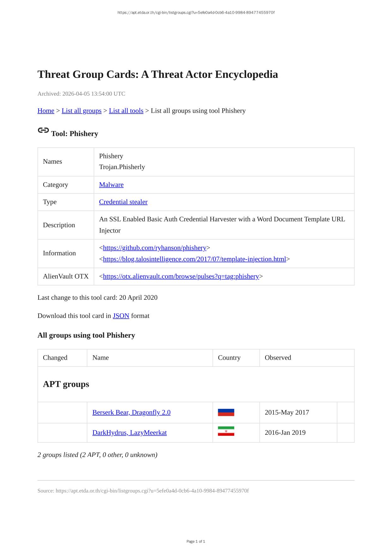The height and width of the screenshot is (554, 392).
Task: Click the Iranian flag icon
Action: (226, 431)
